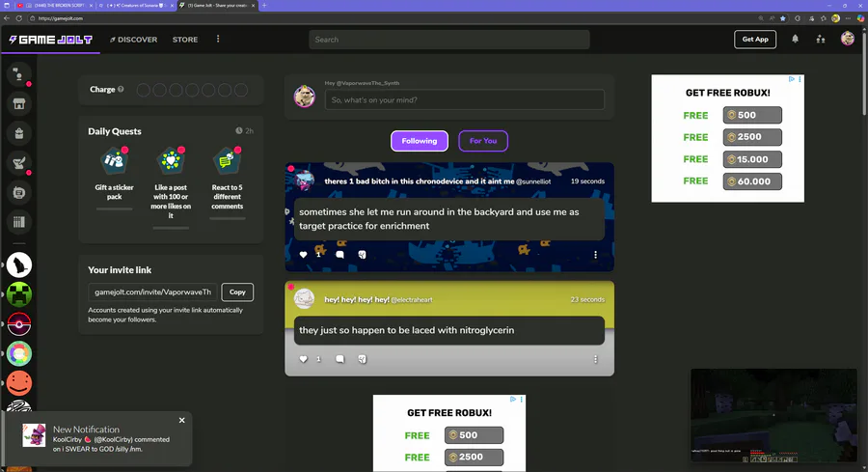Open browser settings and more menu
868x472 pixels.
pyautogui.click(x=848, y=18)
